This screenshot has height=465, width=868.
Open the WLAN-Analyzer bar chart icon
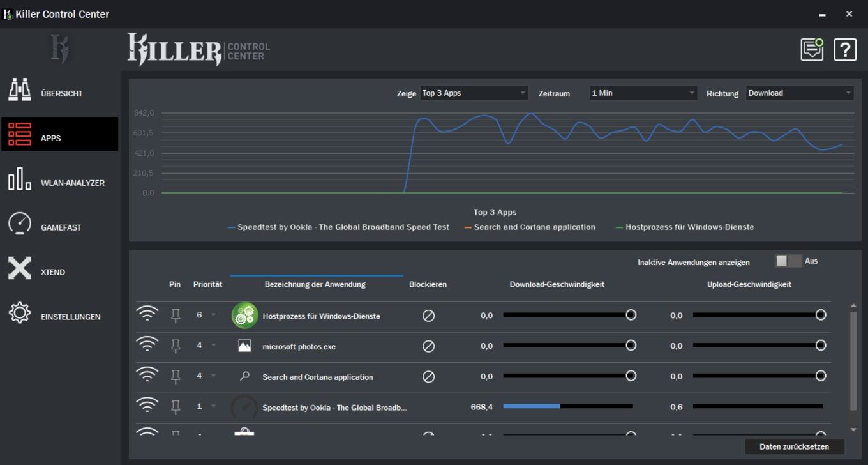tap(20, 179)
